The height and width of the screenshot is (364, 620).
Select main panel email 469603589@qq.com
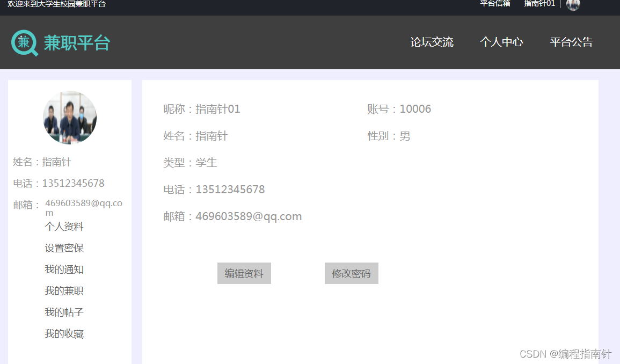pos(249,216)
